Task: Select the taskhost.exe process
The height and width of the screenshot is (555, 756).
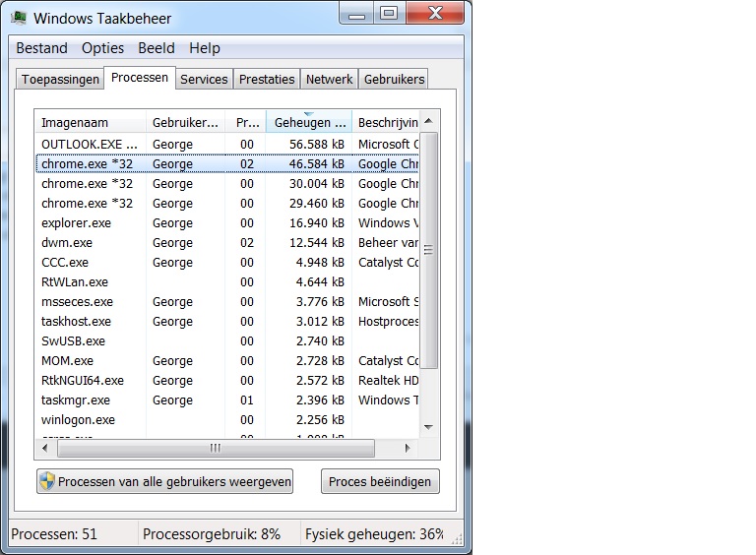Action: pos(227,322)
